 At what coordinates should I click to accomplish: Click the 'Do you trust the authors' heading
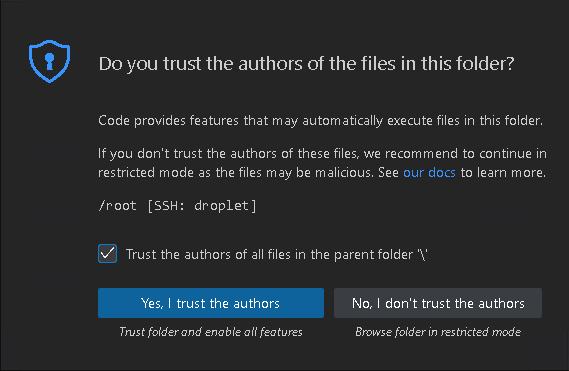tap(306, 64)
